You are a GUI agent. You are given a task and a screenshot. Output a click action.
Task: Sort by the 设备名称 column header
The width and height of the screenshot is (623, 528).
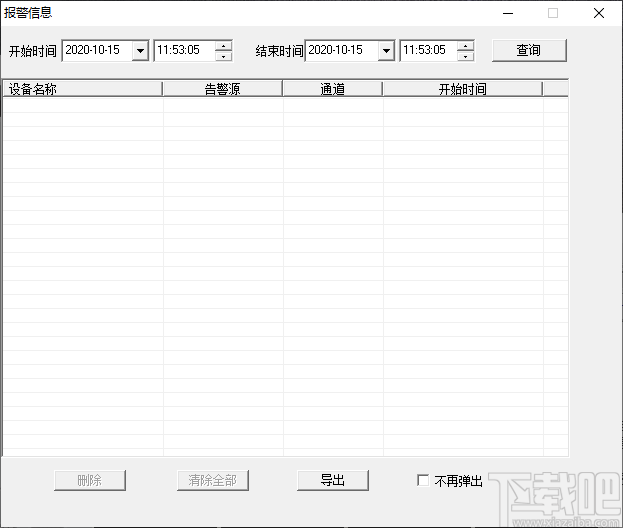(x=83, y=89)
